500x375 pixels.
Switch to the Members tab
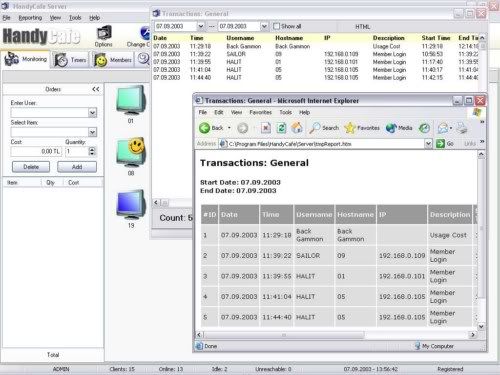(113, 60)
